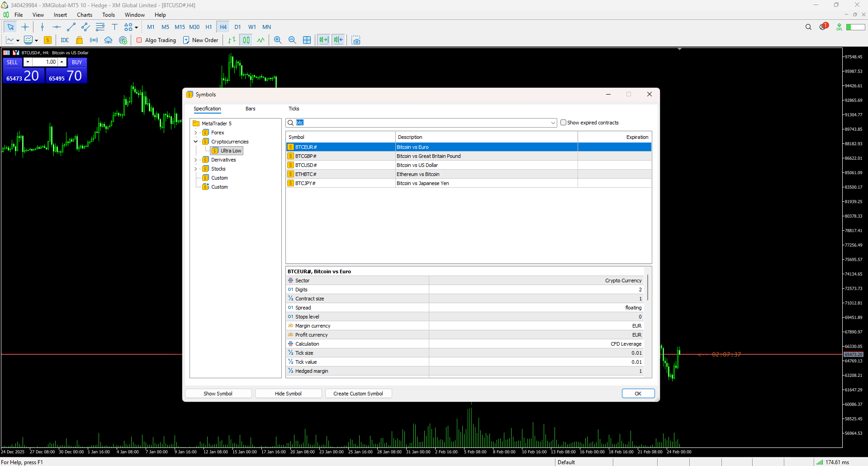Image resolution: width=868 pixels, height=466 pixels.
Task: Switch chart to line chart view
Action: point(261,40)
